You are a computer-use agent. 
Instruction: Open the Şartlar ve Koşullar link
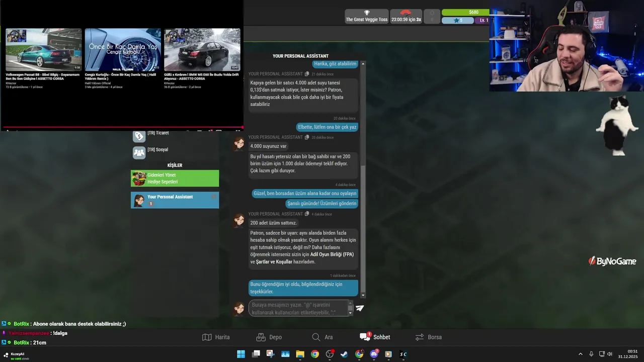274,261
